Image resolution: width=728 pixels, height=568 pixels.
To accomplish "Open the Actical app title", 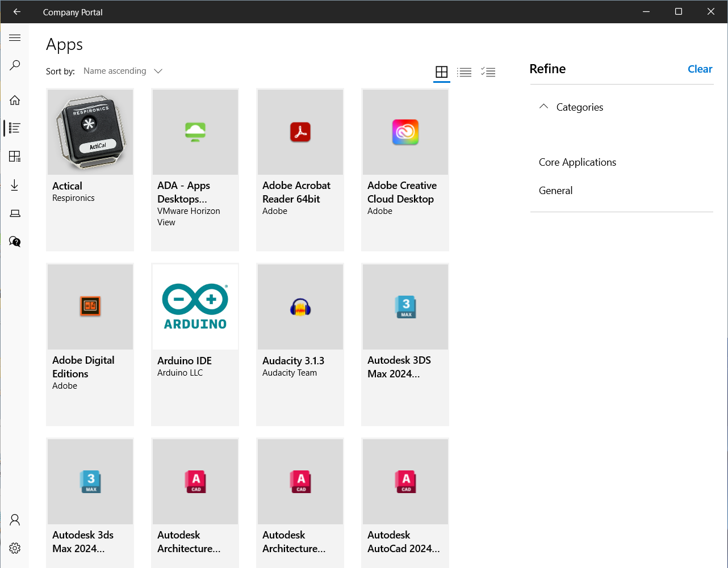I will [x=67, y=186].
